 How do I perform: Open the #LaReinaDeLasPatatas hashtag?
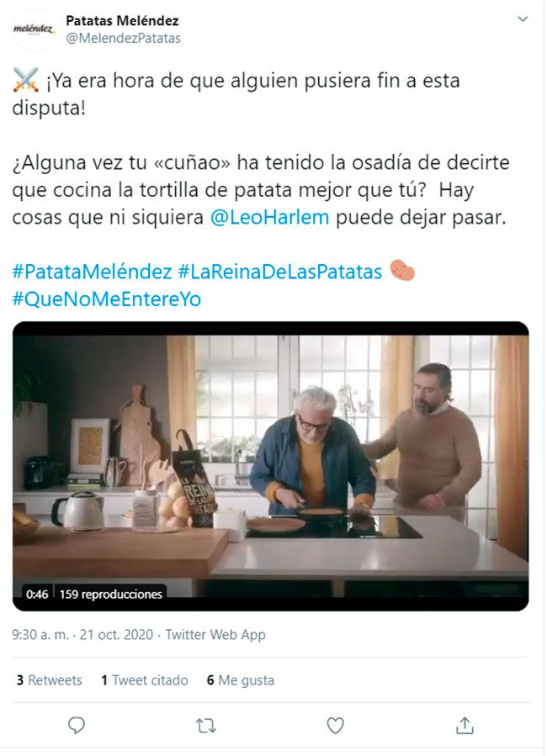click(280, 272)
